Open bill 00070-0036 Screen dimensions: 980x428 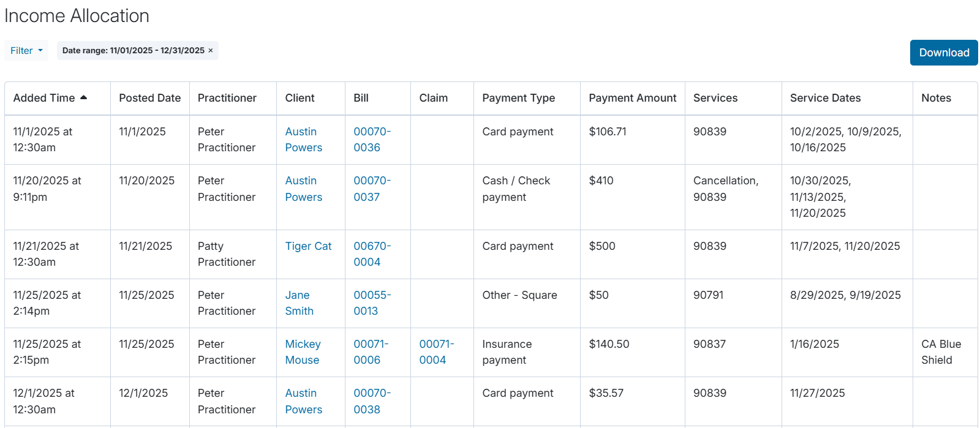click(372, 140)
